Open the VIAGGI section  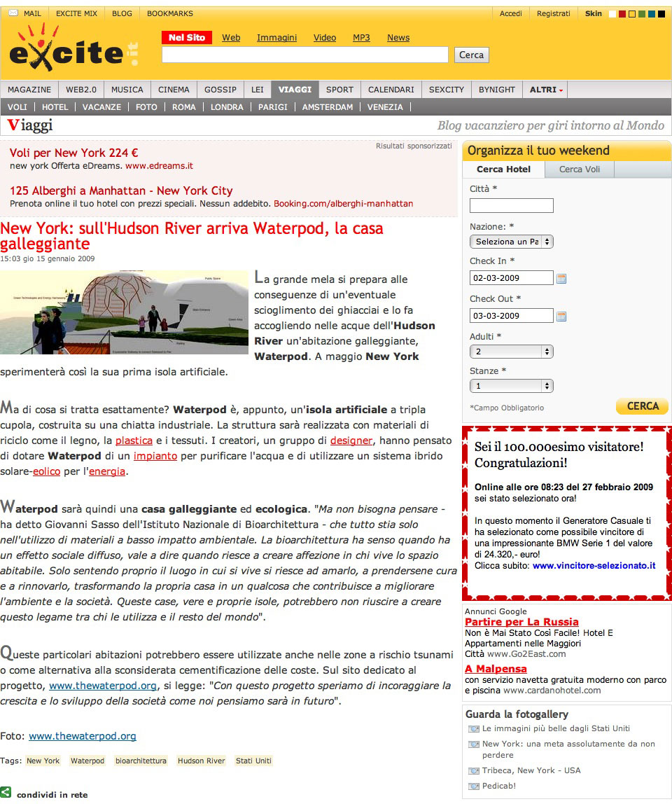[x=295, y=90]
